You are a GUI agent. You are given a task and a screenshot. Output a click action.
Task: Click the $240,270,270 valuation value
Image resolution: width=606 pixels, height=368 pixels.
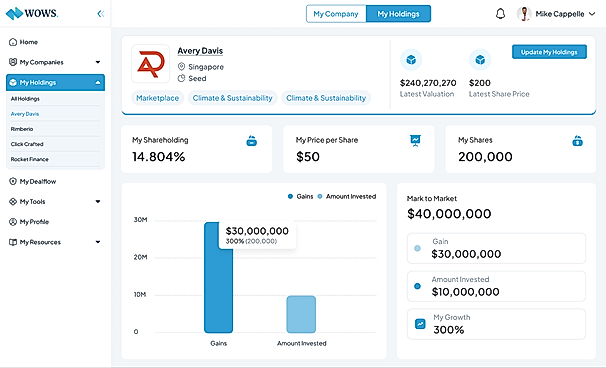click(428, 83)
